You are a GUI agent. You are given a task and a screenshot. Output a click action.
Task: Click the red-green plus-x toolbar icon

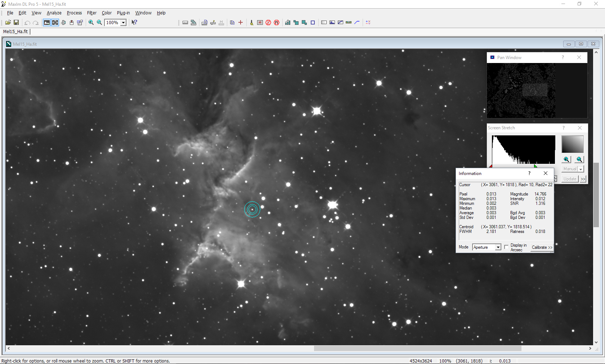(x=368, y=22)
